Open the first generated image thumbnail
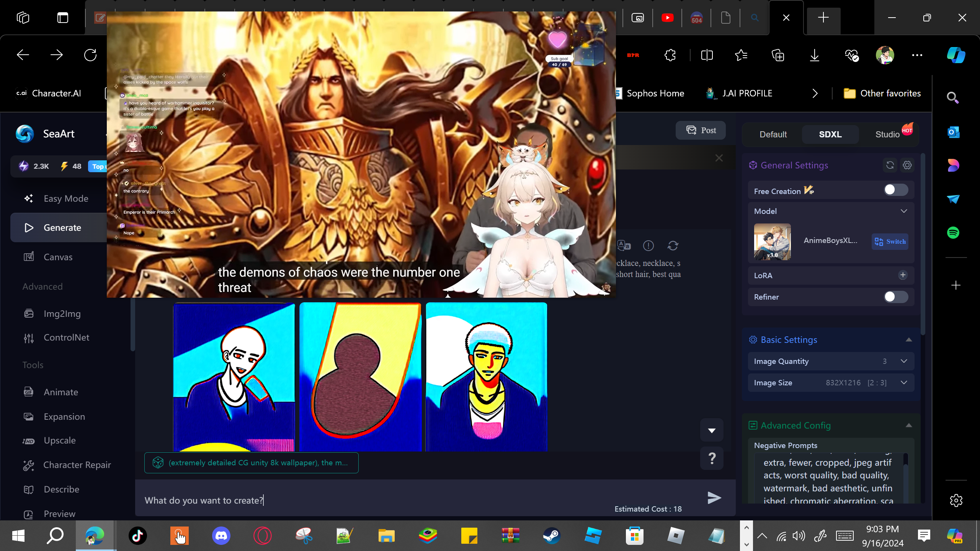The image size is (980, 551). [x=234, y=377]
